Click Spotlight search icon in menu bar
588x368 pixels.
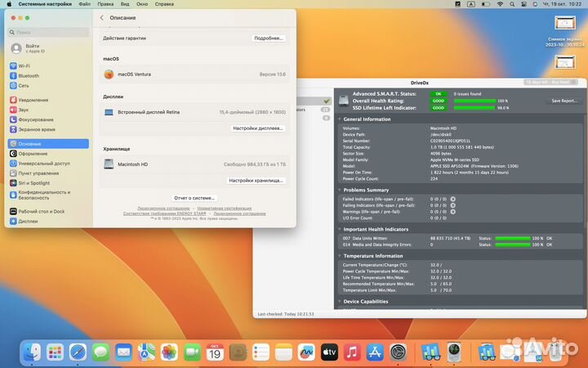512,4
